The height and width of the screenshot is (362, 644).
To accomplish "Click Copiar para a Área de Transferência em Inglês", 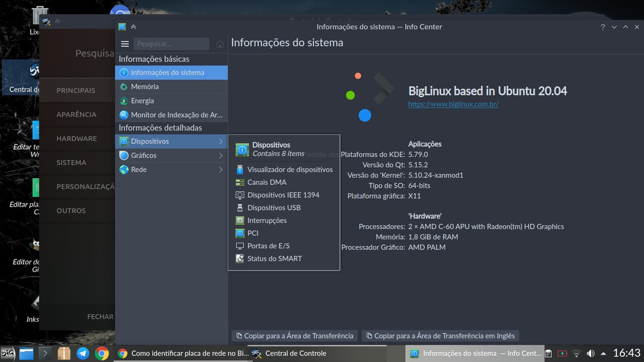I will (440, 336).
